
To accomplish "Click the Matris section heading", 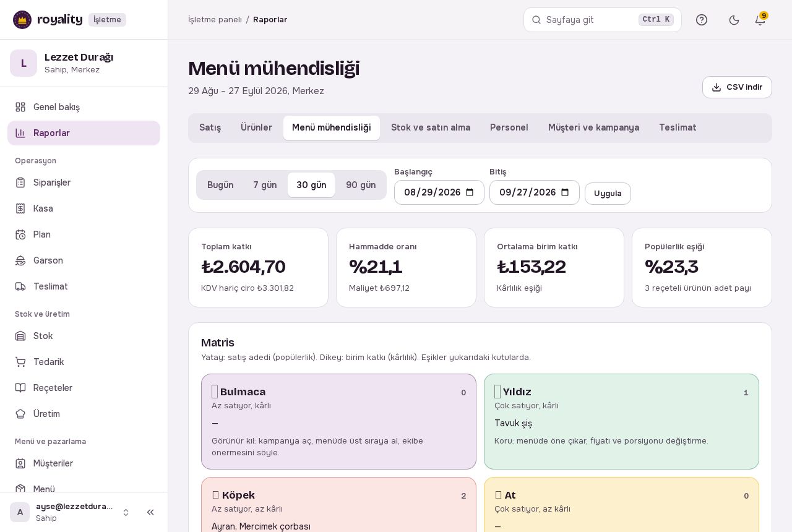I will pos(218,343).
